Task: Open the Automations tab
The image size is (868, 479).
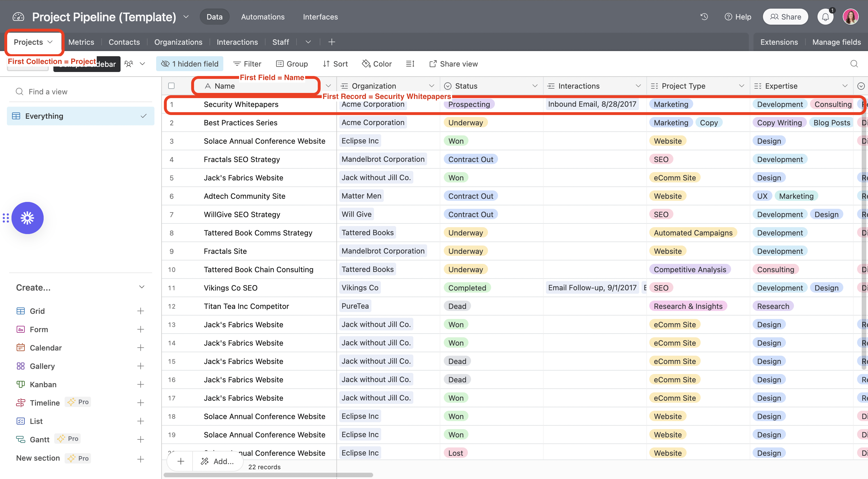Action: (x=262, y=17)
